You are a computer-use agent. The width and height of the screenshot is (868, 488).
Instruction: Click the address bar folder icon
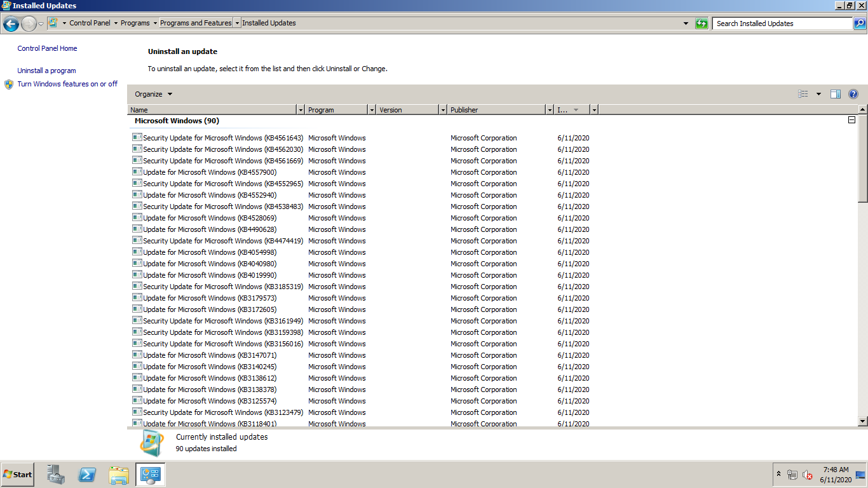point(53,23)
